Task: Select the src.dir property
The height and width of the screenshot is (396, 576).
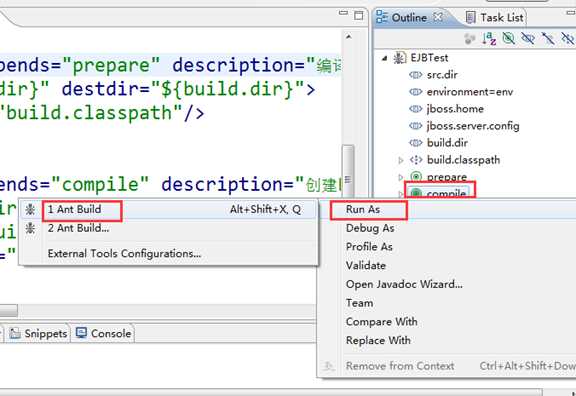Action: pyautogui.click(x=442, y=75)
